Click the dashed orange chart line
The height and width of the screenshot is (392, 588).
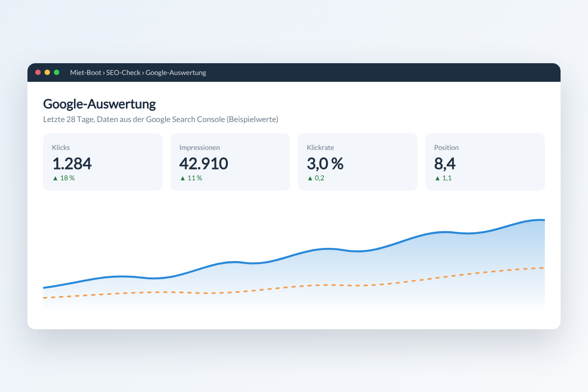[294, 287]
